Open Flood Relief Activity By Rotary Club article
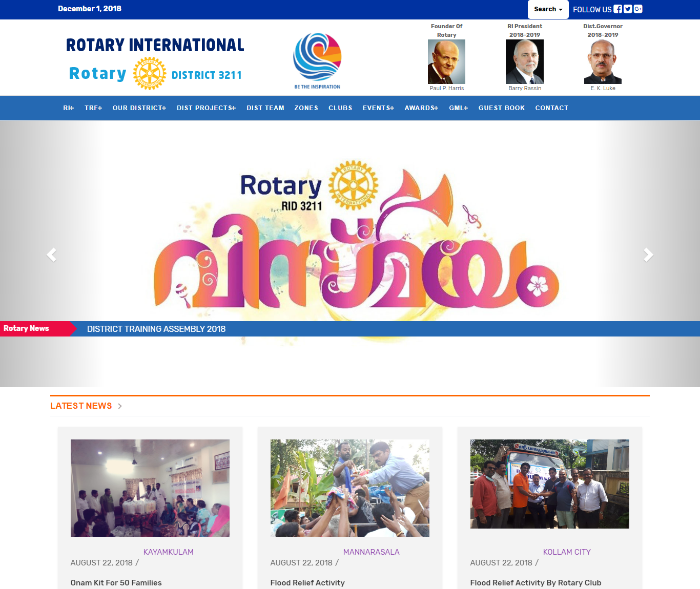The width and height of the screenshot is (700, 589). point(536,583)
